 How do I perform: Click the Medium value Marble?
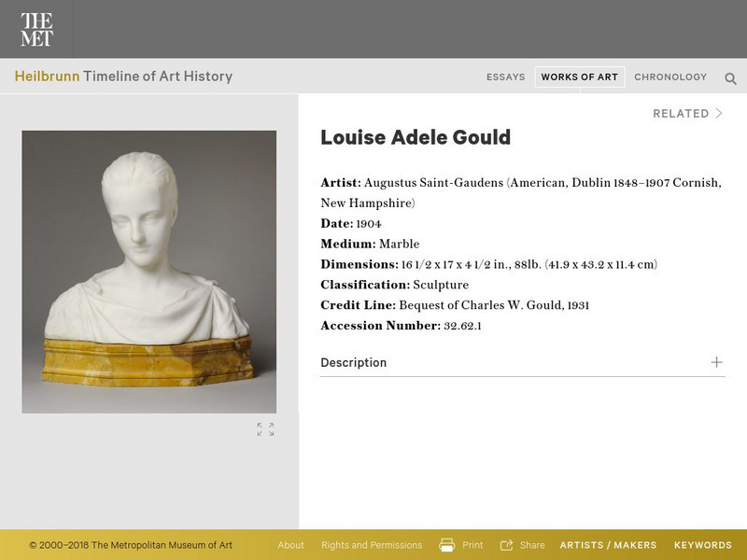tap(400, 244)
